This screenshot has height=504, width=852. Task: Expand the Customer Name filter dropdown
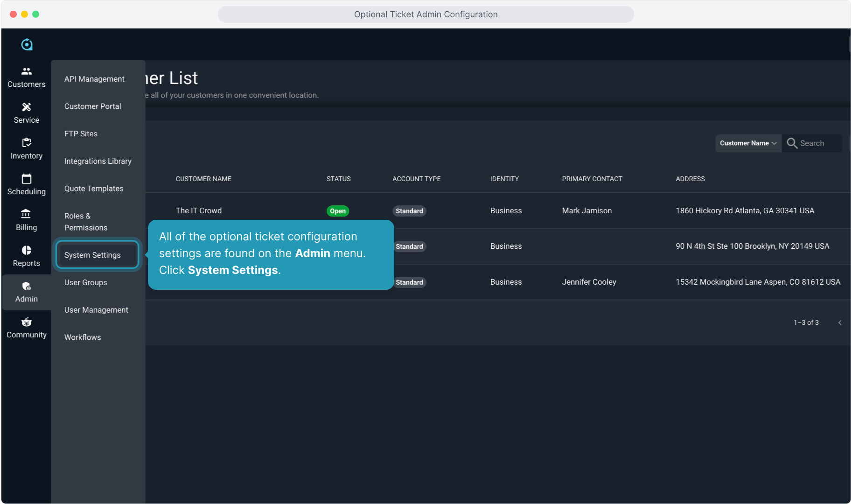pos(748,143)
